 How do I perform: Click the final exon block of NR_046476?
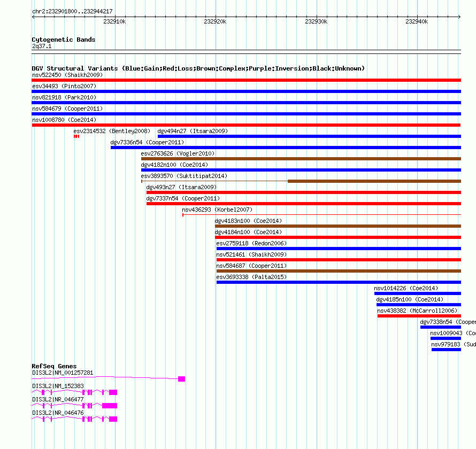click(113, 419)
